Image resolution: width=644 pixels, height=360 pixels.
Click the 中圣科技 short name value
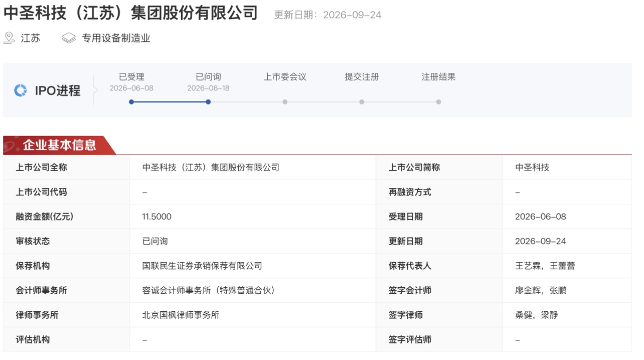click(532, 168)
